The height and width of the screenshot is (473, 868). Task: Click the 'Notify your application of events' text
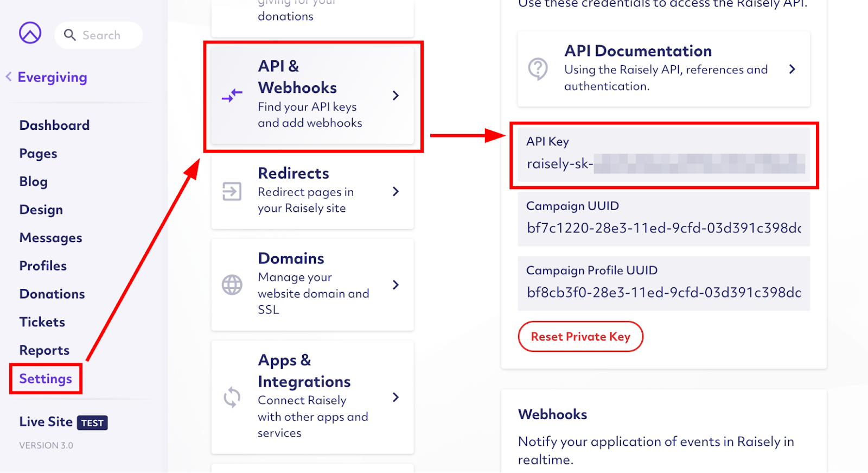656,450
